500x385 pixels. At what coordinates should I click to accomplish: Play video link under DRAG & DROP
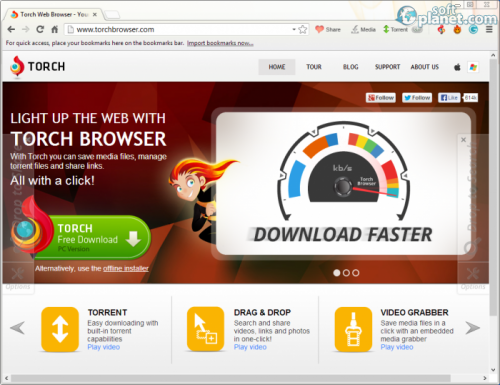tap(250, 347)
